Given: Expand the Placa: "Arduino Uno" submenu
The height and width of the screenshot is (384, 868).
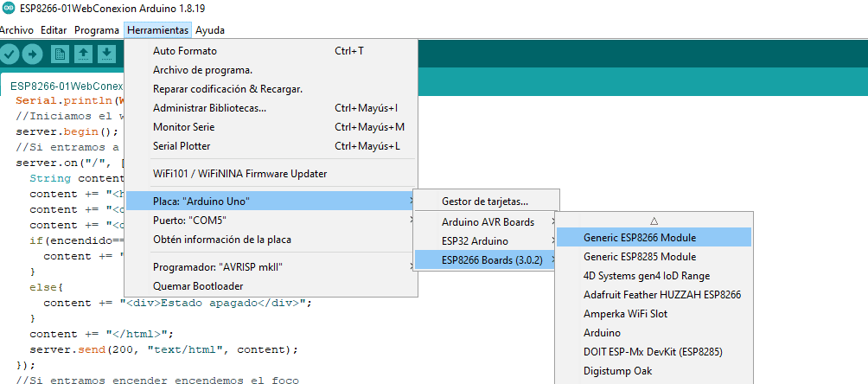Looking at the screenshot, I should [271, 202].
